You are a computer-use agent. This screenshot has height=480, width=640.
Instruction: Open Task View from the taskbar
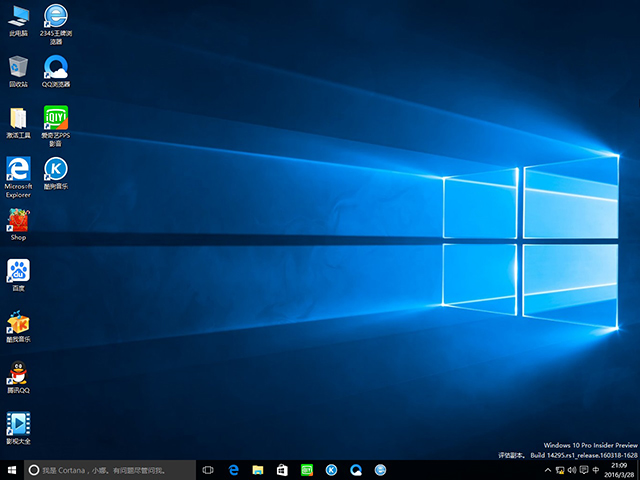tap(208, 469)
